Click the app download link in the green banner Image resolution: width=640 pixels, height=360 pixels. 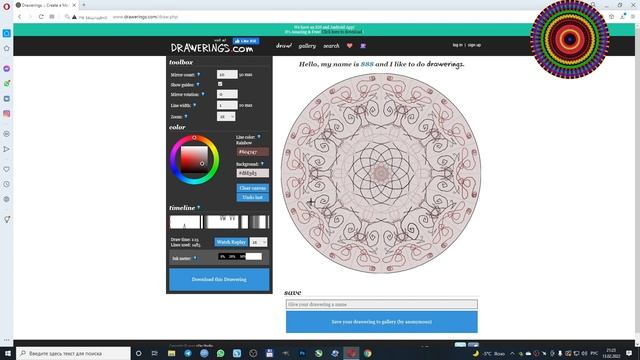(x=342, y=32)
